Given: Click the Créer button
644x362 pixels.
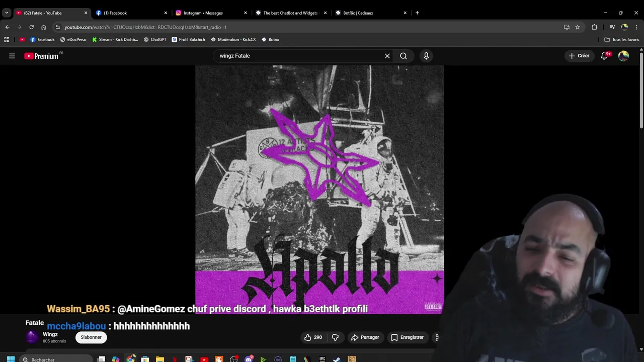Looking at the screenshot, I should click(579, 56).
